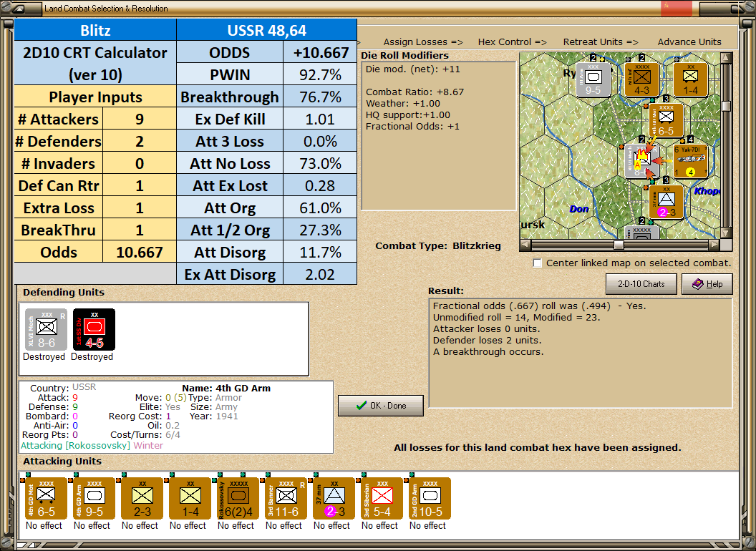Open Retreat Units step
Screen dimensions: 756x551
pos(601,42)
